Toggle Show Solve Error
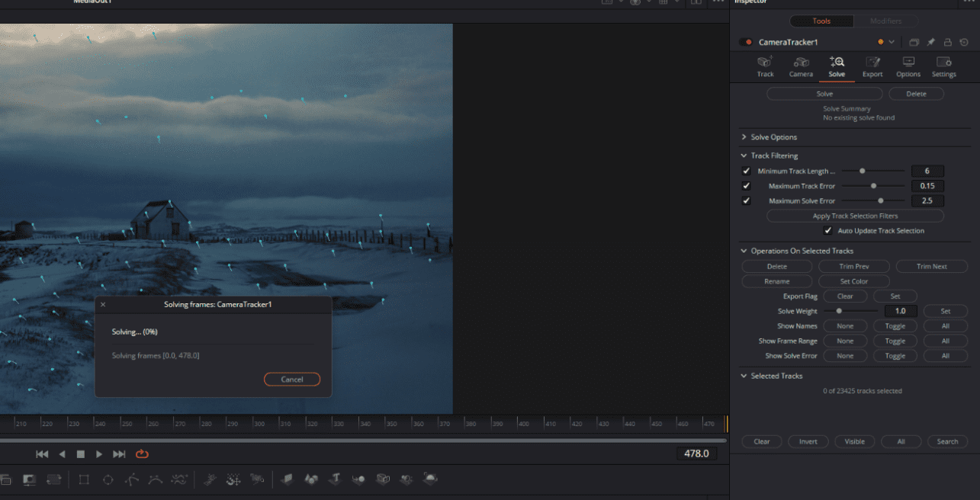This screenshot has height=500, width=980. pyautogui.click(x=895, y=356)
